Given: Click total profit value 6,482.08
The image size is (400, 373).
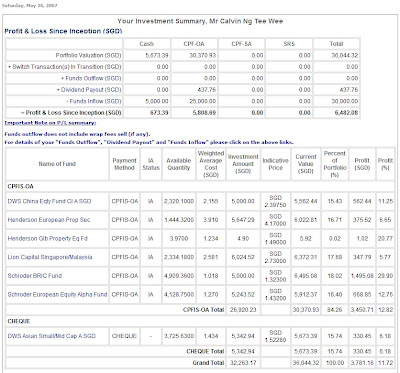Looking at the screenshot, I should pyautogui.click(x=346, y=113).
